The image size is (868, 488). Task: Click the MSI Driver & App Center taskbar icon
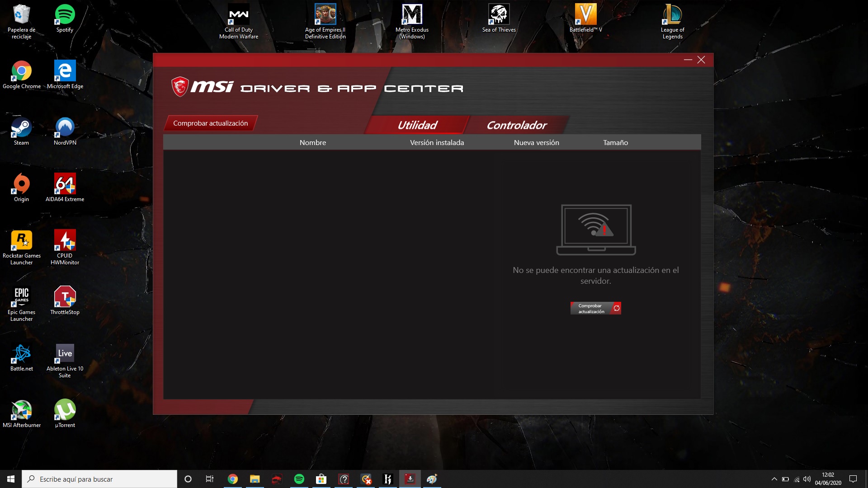click(410, 479)
